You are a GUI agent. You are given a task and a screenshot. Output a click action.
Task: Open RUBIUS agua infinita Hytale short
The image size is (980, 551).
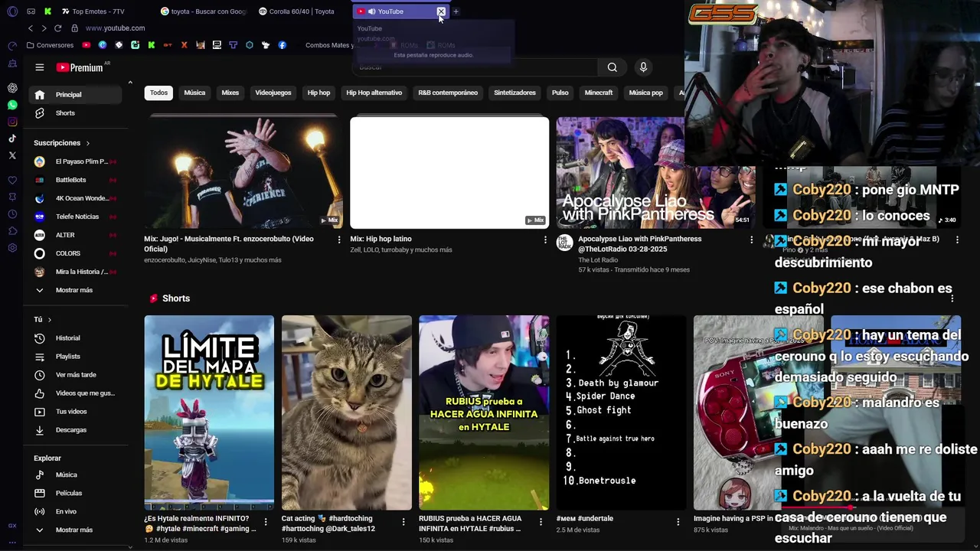pos(484,412)
